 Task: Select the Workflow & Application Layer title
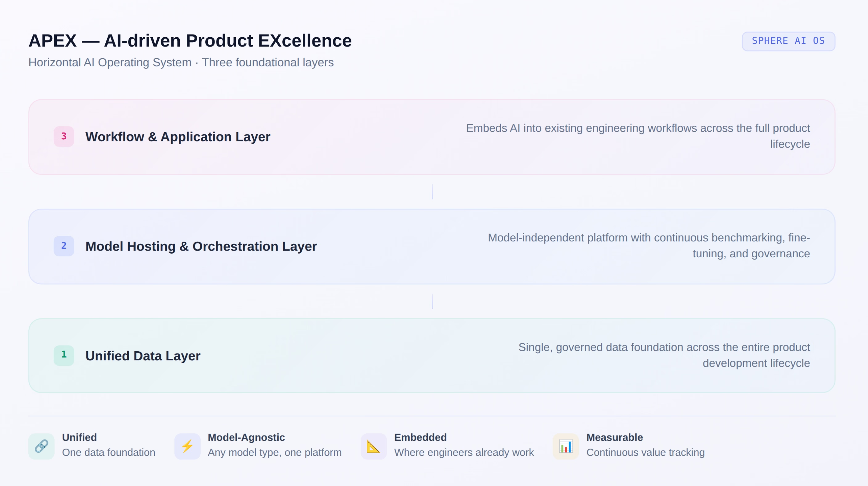(x=178, y=137)
